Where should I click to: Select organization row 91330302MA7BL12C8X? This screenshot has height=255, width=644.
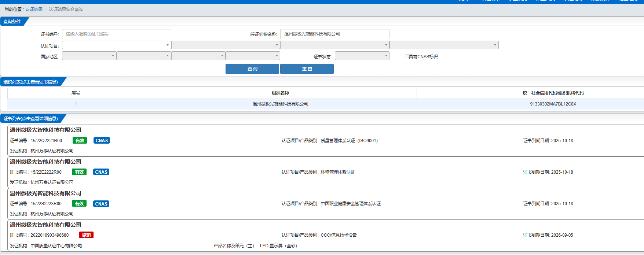[553, 104]
